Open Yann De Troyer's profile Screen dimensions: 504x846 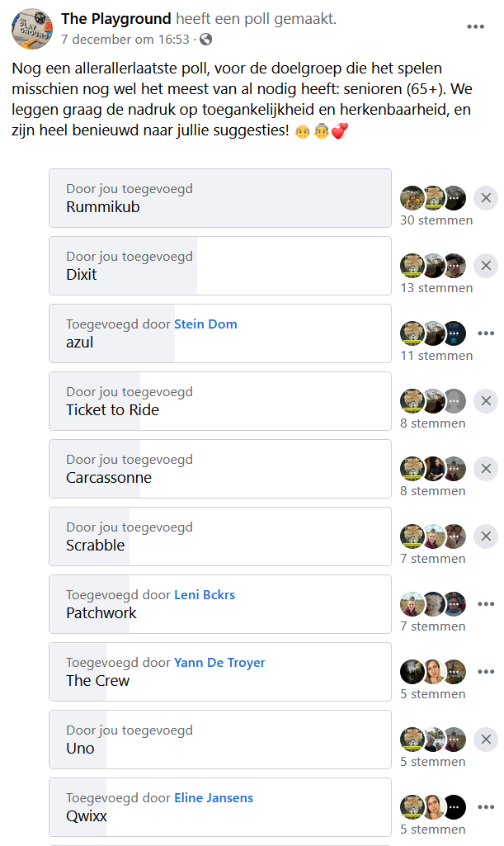[x=219, y=663]
